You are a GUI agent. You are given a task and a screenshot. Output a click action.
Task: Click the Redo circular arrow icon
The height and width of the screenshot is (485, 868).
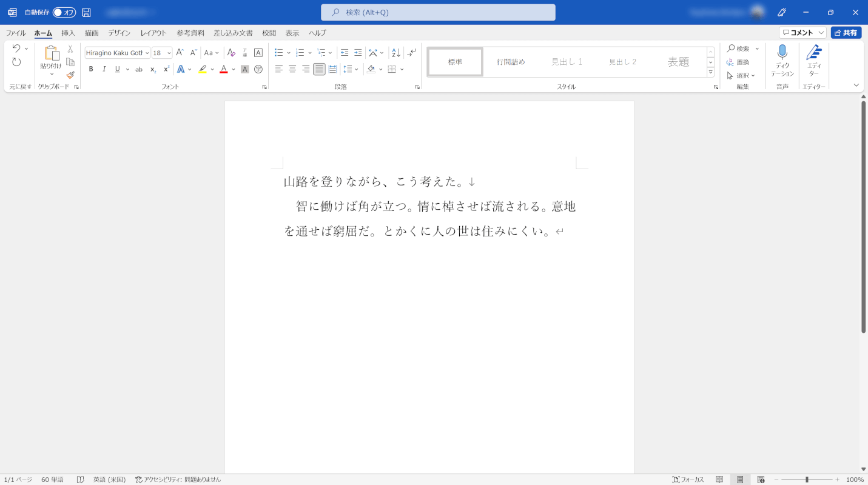[x=16, y=62]
